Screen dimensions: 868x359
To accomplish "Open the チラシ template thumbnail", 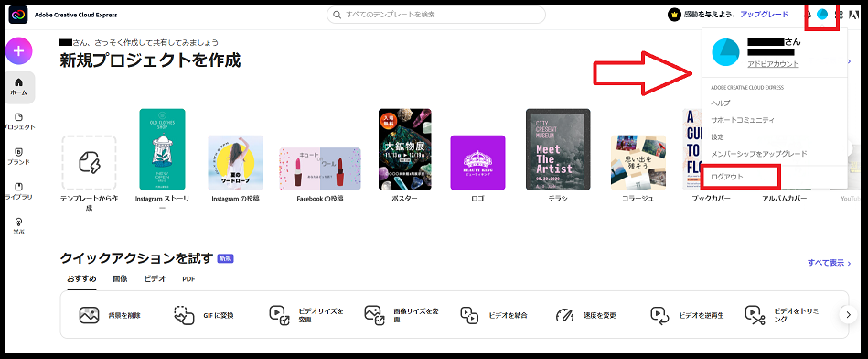I will point(558,149).
